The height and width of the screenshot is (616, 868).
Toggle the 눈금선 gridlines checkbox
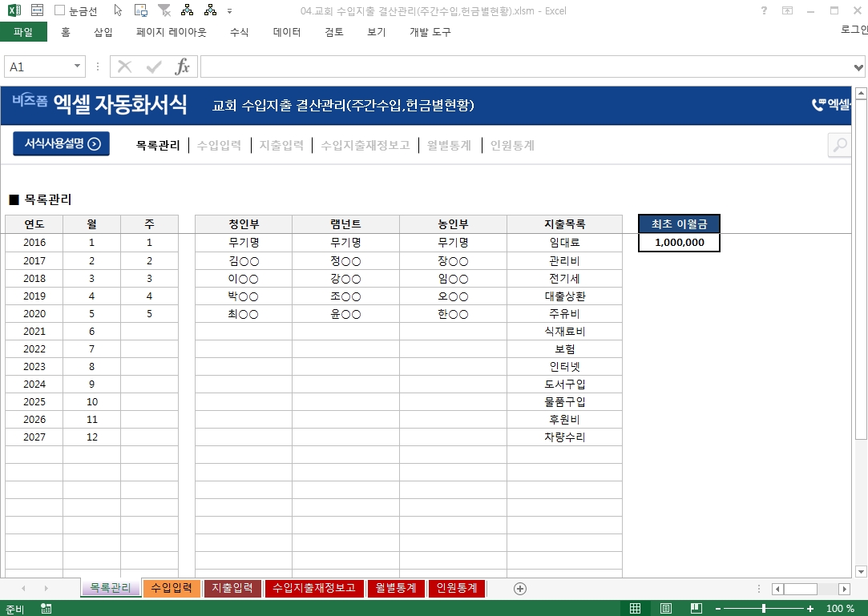click(x=60, y=11)
